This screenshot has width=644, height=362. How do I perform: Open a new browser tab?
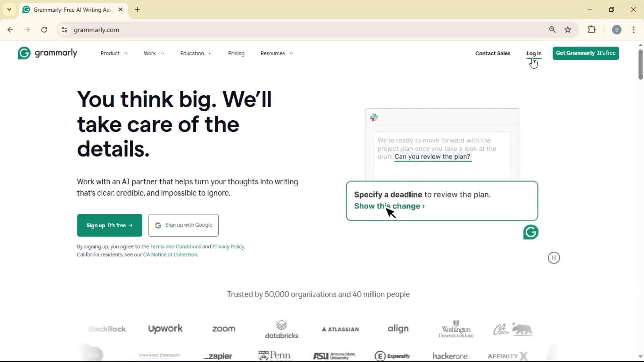[138, 10]
